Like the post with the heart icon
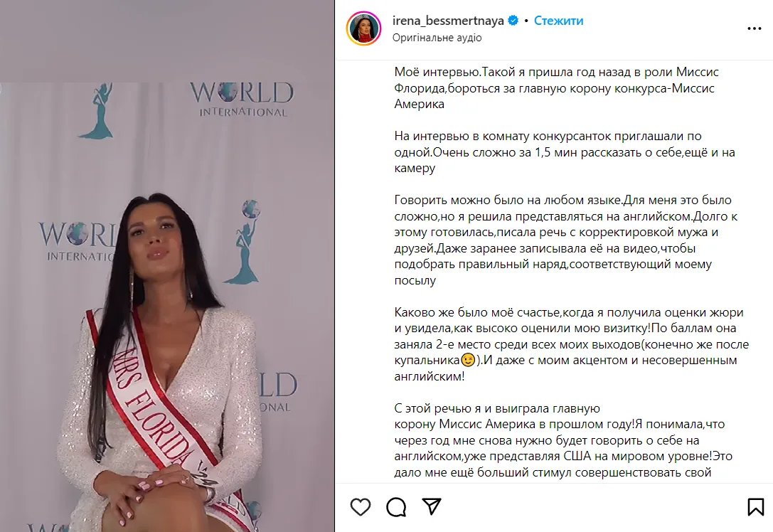Screen dimensions: 773x532 pos(361,507)
